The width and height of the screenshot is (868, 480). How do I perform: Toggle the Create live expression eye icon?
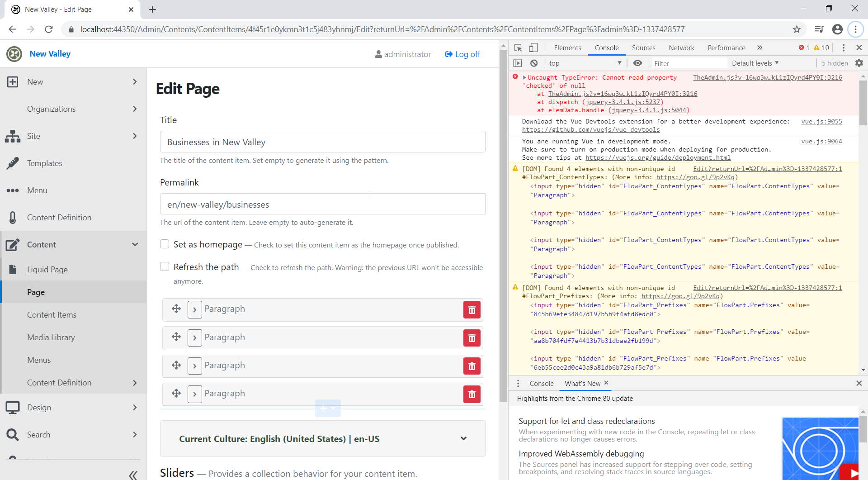(638, 63)
